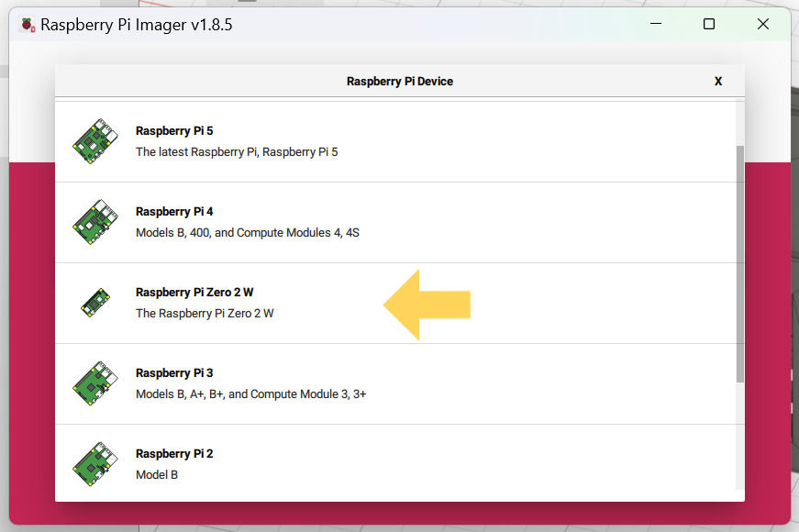
Task: Click the Raspberry Pi 2 board icon
Action: 95,464
